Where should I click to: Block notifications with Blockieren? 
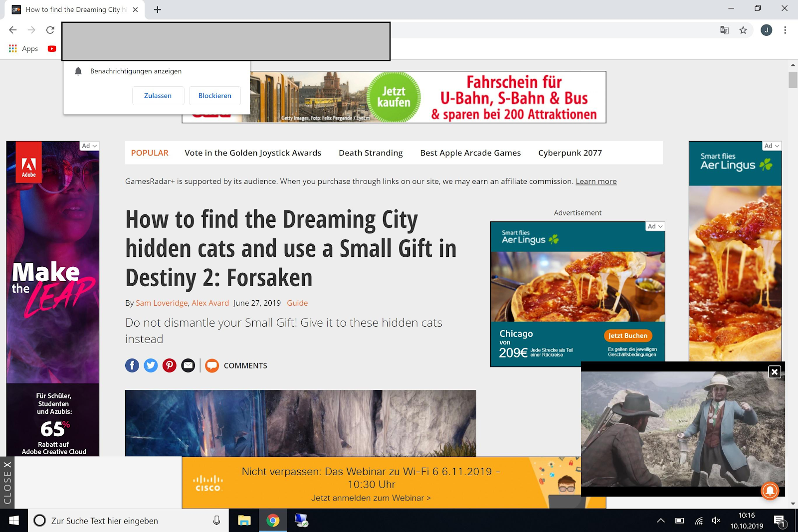215,96
